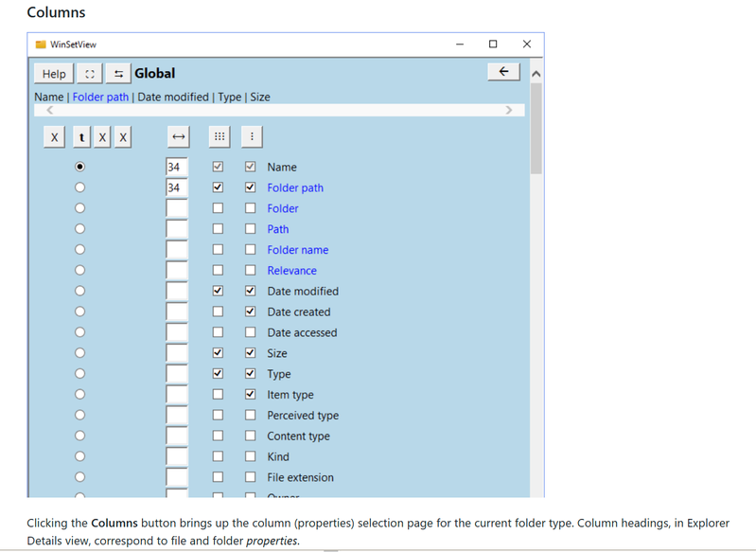Screen dimensions: 756x552
Task: Click the column width double-arrow icon
Action: (x=178, y=137)
